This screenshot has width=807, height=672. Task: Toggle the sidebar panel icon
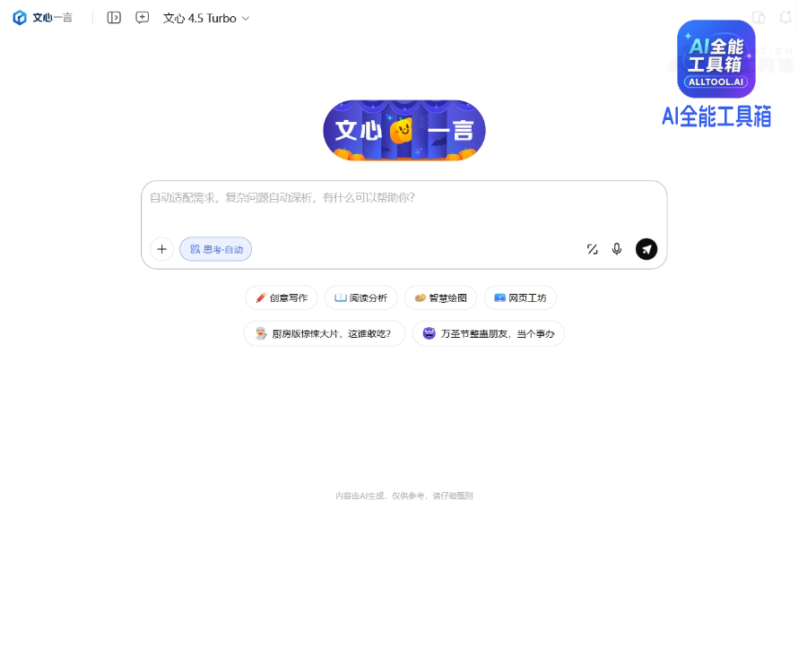pyautogui.click(x=114, y=18)
